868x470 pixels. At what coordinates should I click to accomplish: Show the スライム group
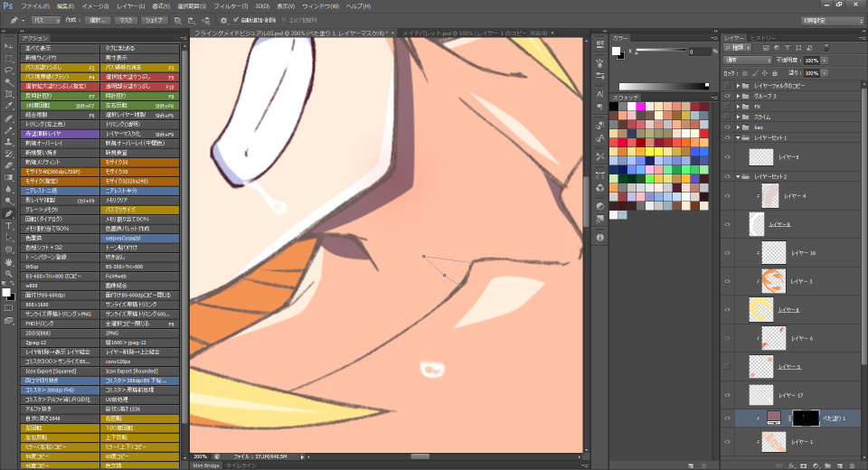coord(727,117)
